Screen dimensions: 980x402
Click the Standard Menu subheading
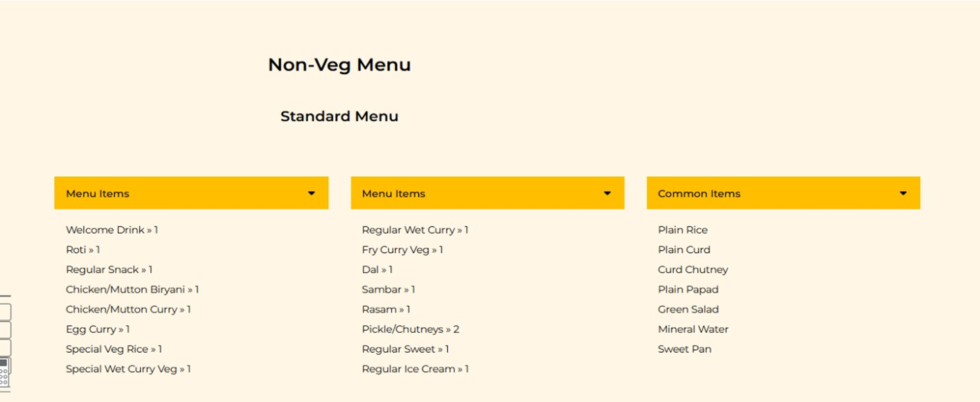(339, 116)
